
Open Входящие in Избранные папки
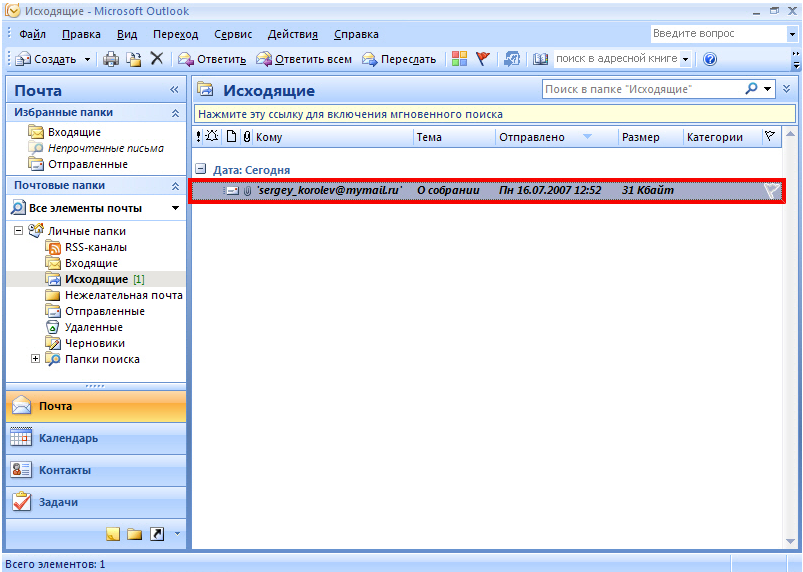(65, 132)
